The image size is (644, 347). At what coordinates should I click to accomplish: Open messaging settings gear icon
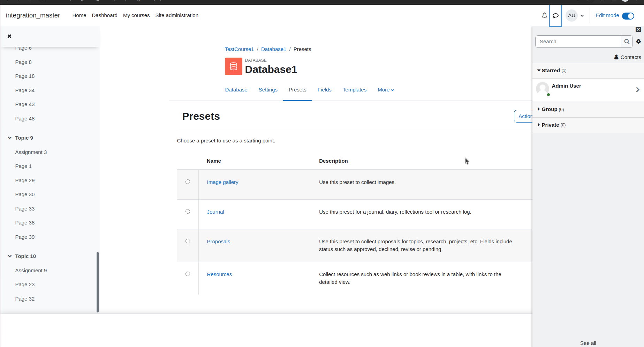pyautogui.click(x=638, y=41)
